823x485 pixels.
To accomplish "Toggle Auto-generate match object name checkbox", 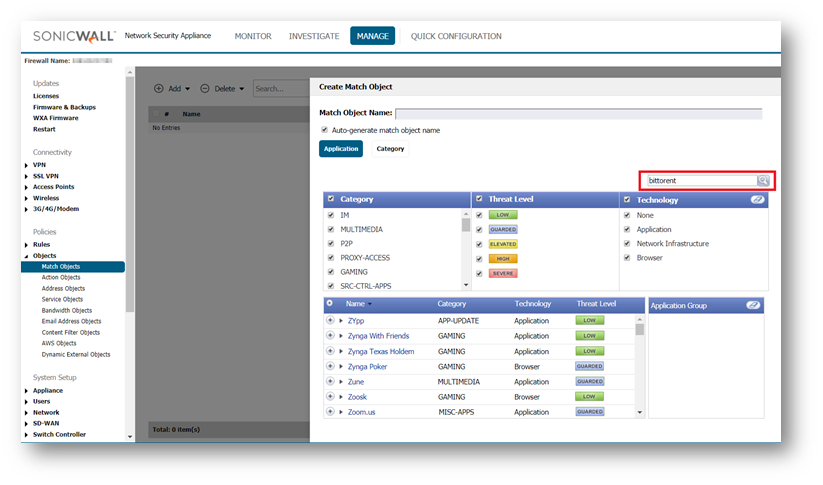I will click(324, 130).
